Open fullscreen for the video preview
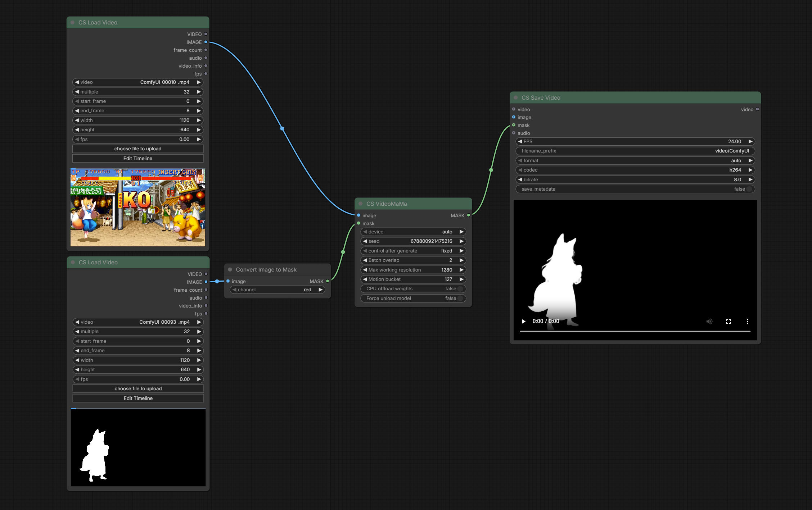Viewport: 812px width, 510px height. point(728,321)
